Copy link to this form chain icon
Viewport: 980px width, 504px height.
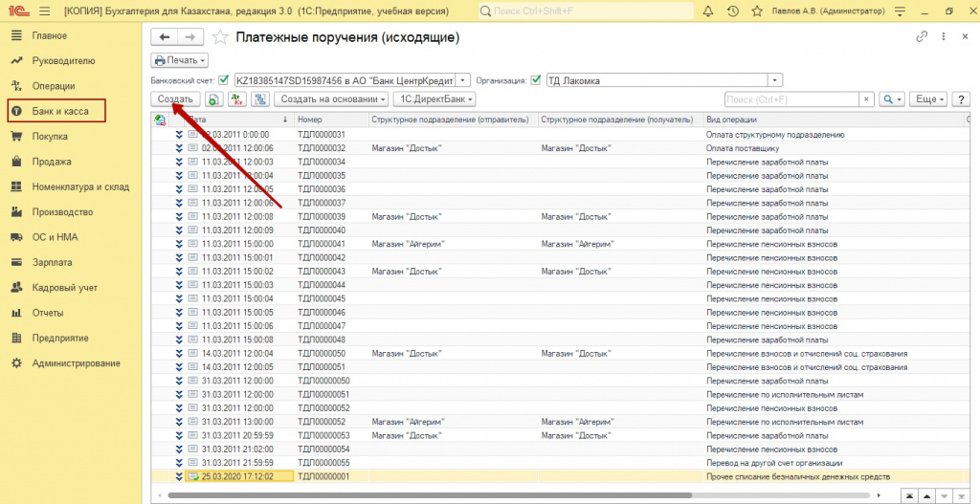[x=922, y=37]
